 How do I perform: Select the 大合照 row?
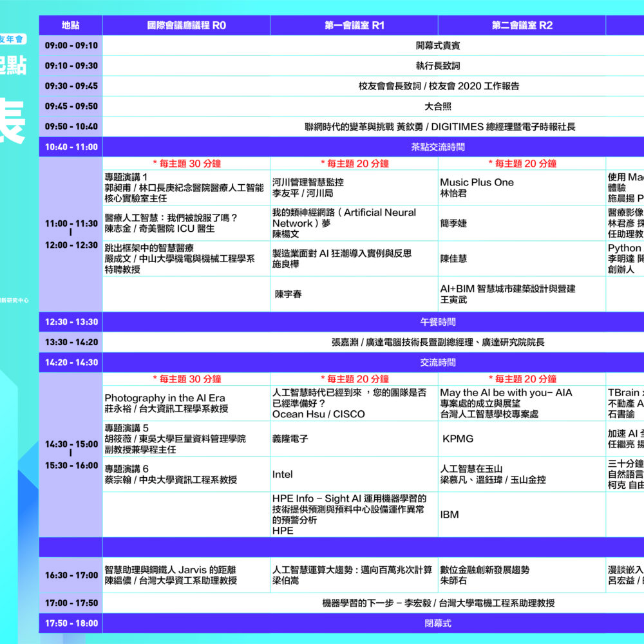pyautogui.click(x=438, y=106)
